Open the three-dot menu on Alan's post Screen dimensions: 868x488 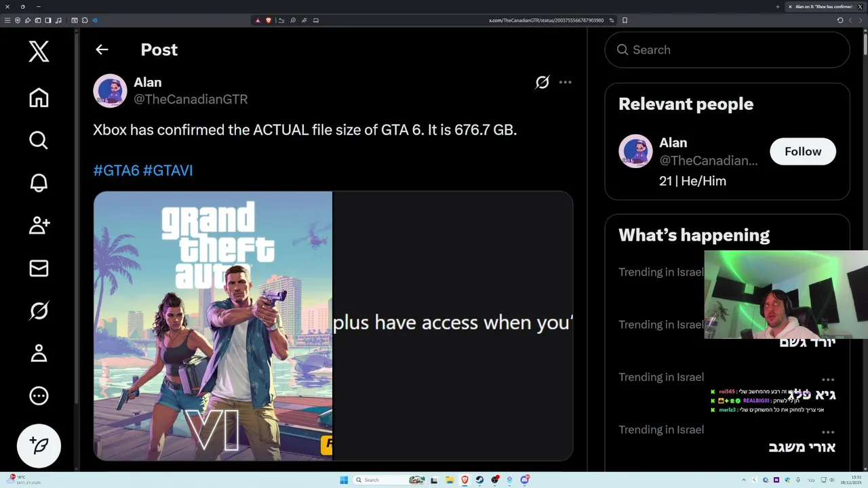click(565, 82)
